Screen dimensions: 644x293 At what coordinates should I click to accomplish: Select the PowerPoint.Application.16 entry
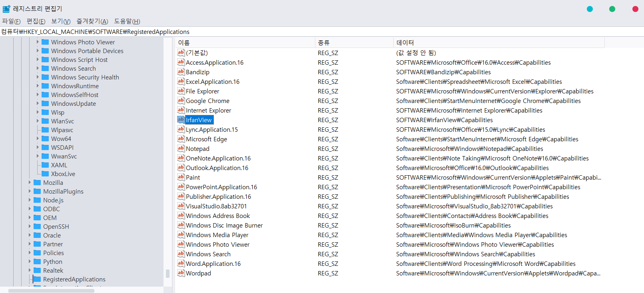coord(221,187)
